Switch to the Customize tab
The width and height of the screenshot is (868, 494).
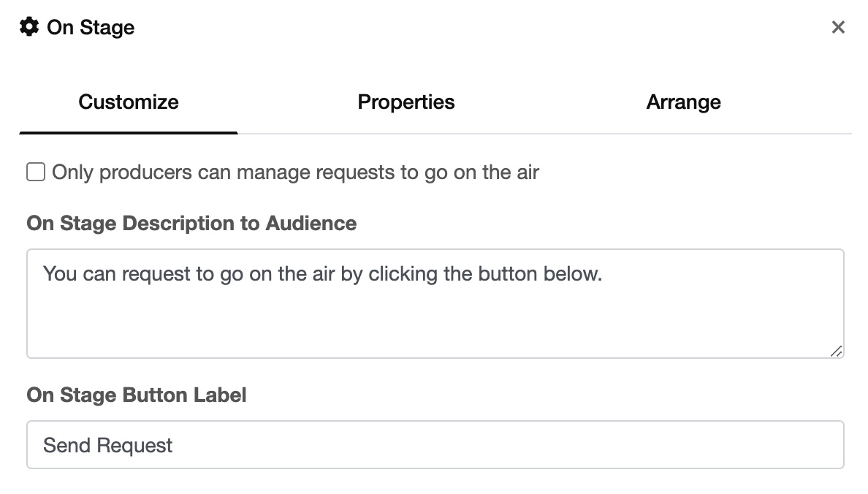tap(129, 102)
